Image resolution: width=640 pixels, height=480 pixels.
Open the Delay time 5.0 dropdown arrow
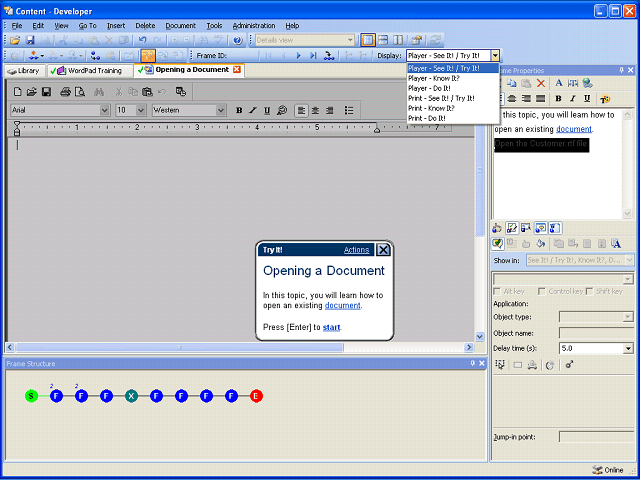point(628,349)
